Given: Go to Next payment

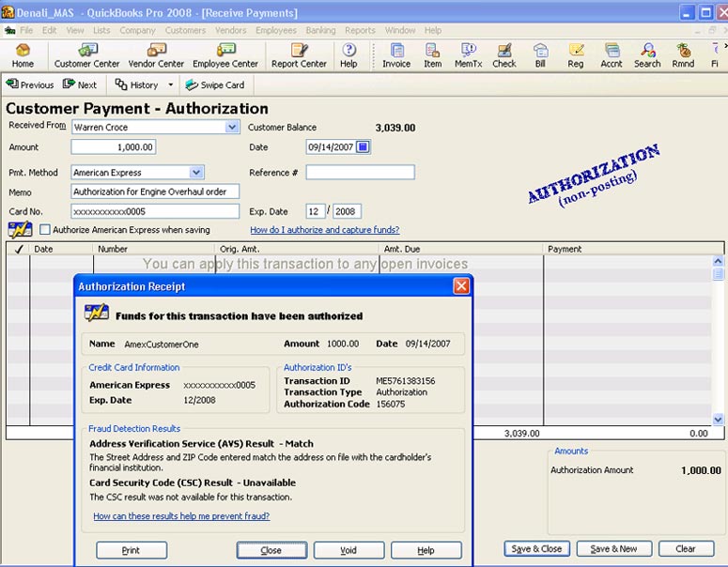Looking at the screenshot, I should (x=80, y=84).
